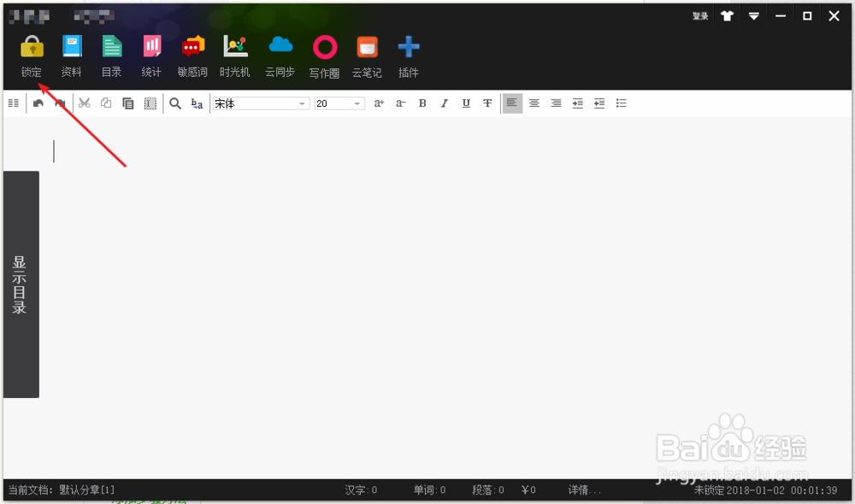Click the 段落: 0 counter
This screenshot has height=504, width=855.
click(x=488, y=489)
